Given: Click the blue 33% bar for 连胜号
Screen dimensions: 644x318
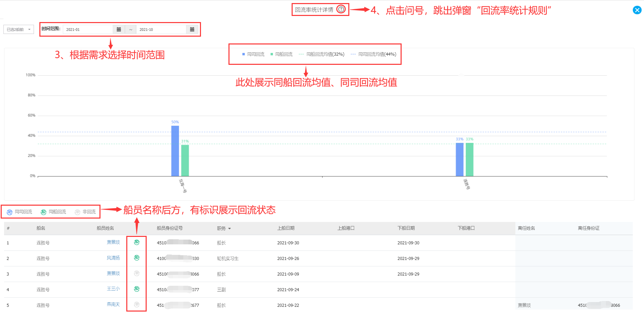Looking at the screenshot, I should pyautogui.click(x=459, y=160).
